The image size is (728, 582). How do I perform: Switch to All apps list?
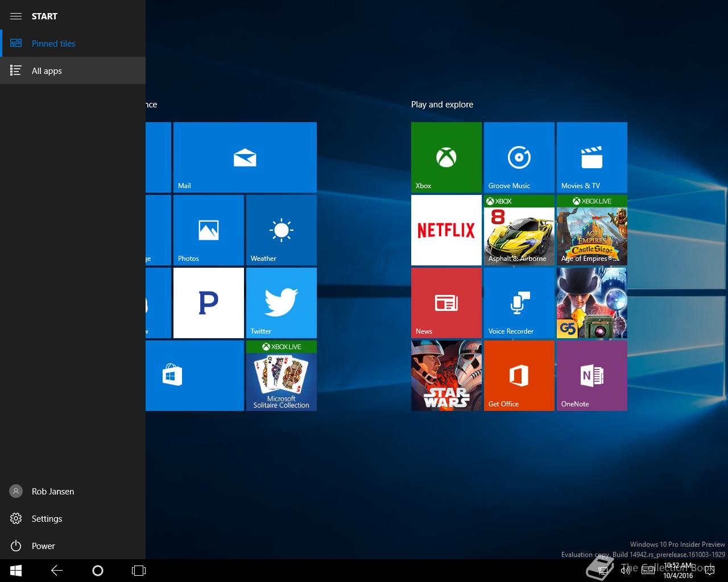pos(73,70)
